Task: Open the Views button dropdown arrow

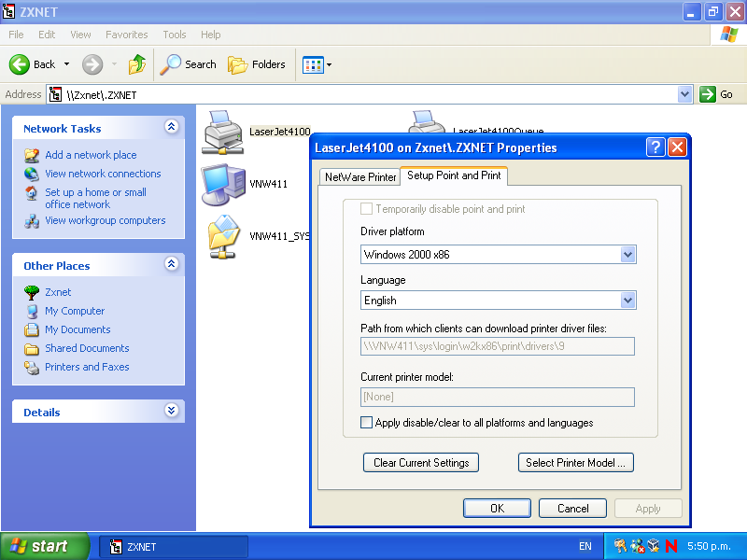Action: click(330, 64)
